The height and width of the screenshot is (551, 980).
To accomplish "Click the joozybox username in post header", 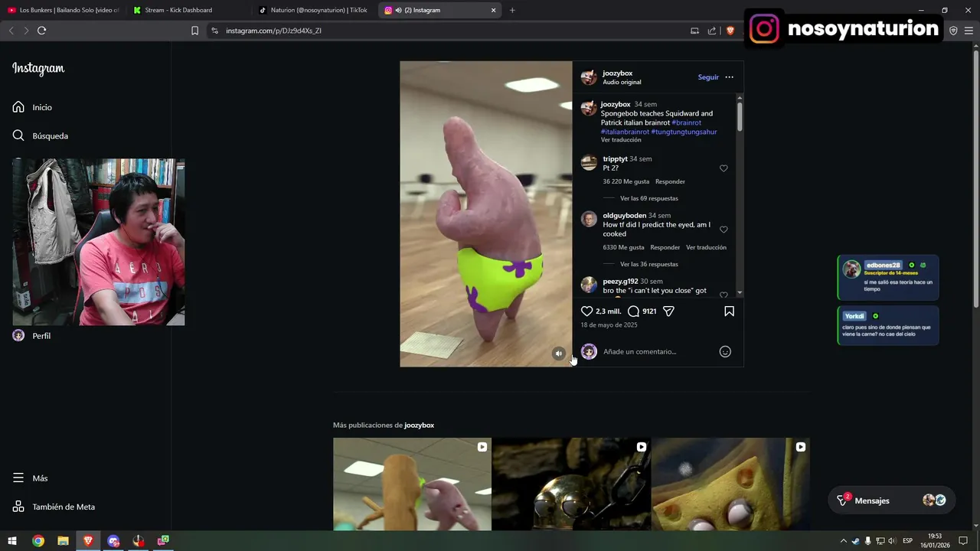I will point(617,73).
